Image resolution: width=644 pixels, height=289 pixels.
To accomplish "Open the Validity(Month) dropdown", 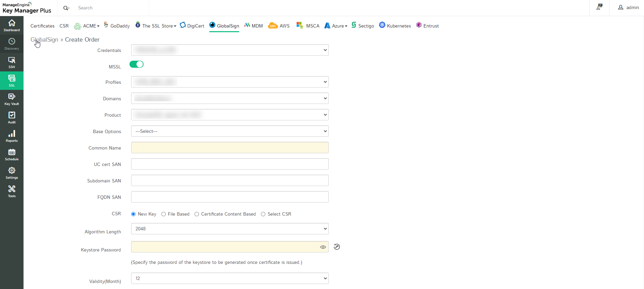I will pyautogui.click(x=230, y=278).
